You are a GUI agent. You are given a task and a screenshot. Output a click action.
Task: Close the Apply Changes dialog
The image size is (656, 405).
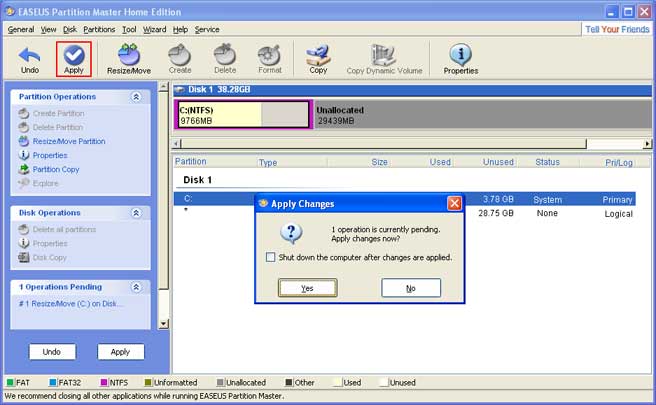(x=454, y=203)
